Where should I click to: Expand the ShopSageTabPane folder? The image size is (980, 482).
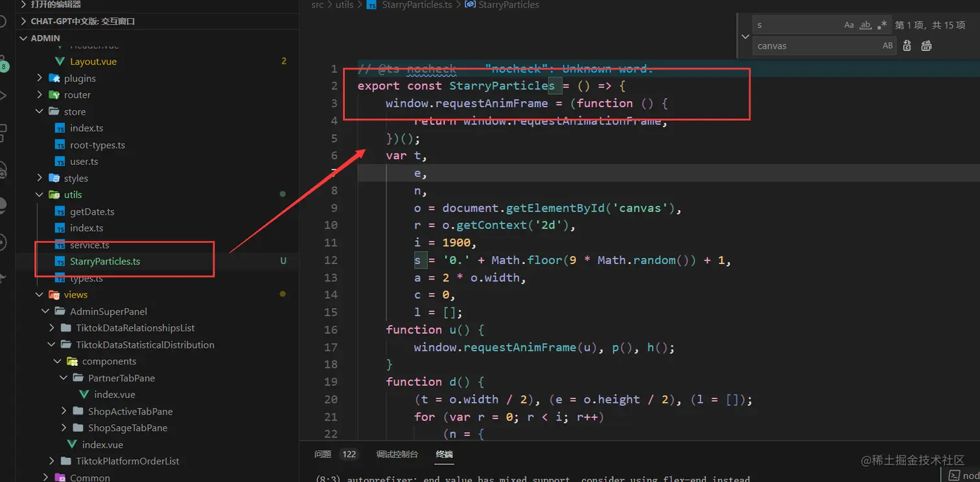click(x=64, y=428)
